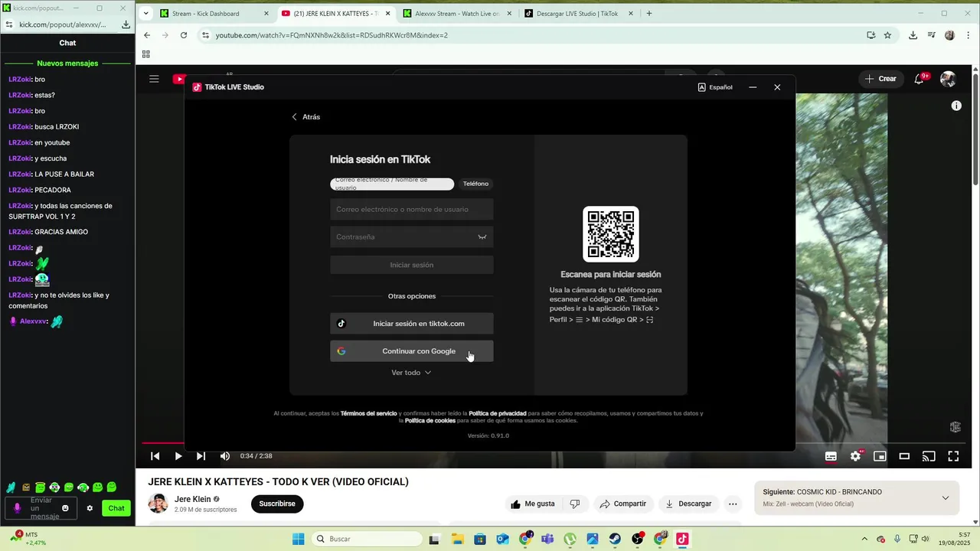Click the Kick Chat send button

[x=116, y=508]
